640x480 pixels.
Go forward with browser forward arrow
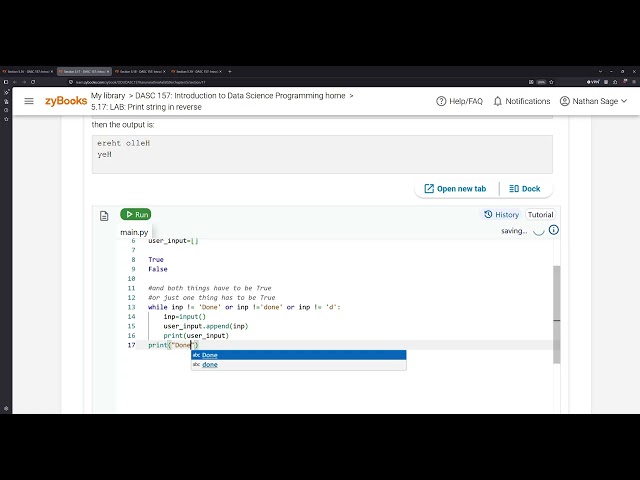pos(24,82)
